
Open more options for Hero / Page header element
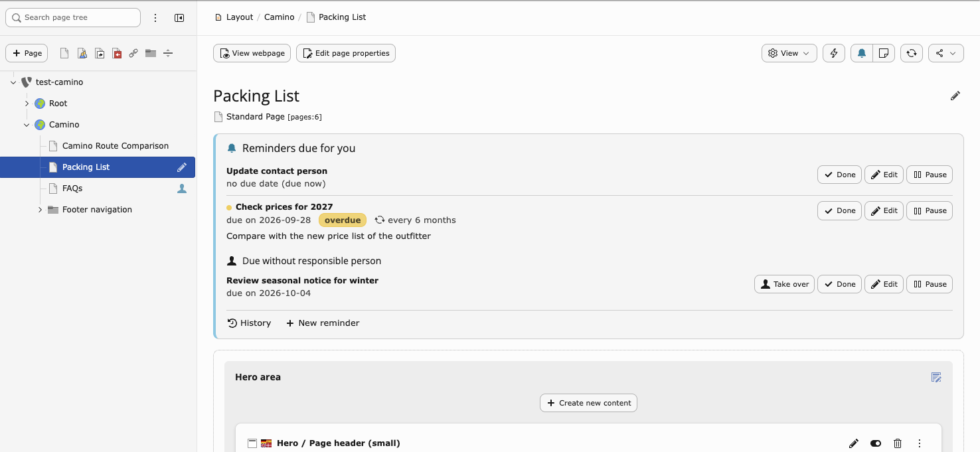pyautogui.click(x=920, y=443)
